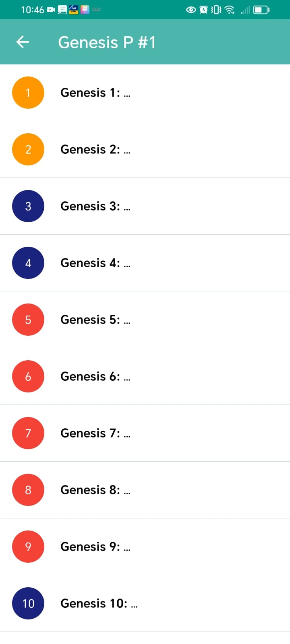Tap the orange circle numbered 2
290x644 pixels.
pos(28,149)
